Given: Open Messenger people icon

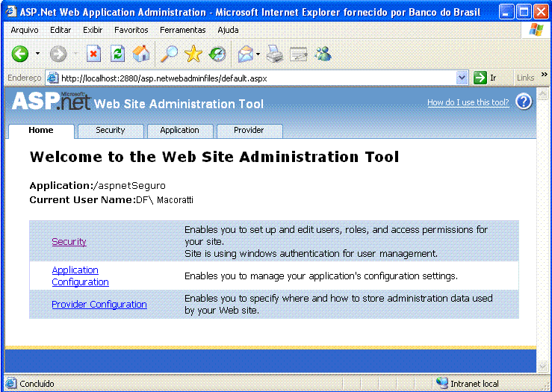Looking at the screenshot, I should 323,54.
